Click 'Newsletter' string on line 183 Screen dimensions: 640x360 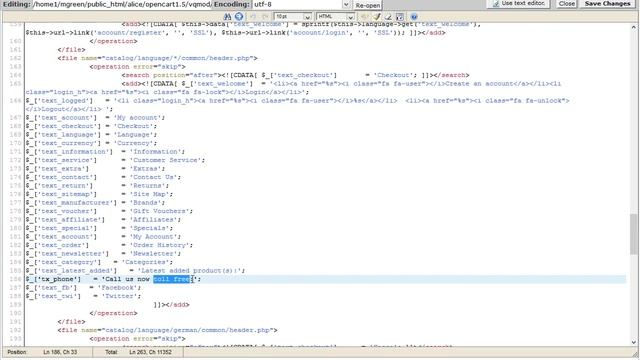[155, 253]
